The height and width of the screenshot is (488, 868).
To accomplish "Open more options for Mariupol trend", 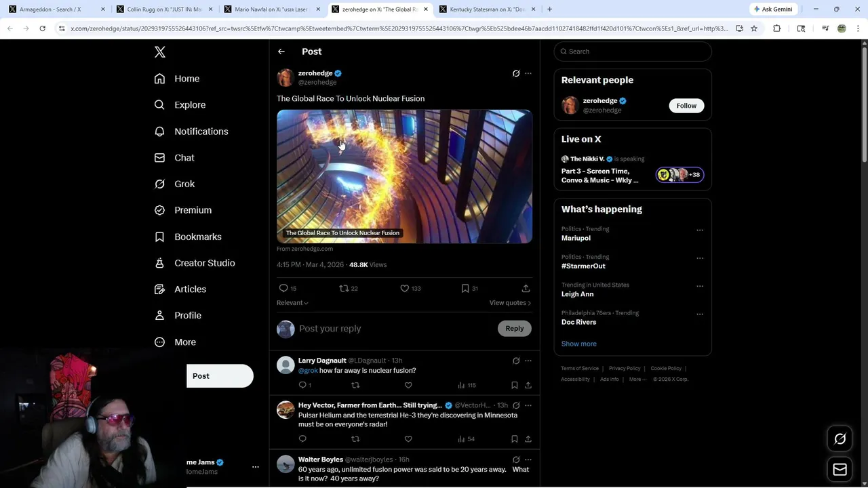I will click(700, 230).
